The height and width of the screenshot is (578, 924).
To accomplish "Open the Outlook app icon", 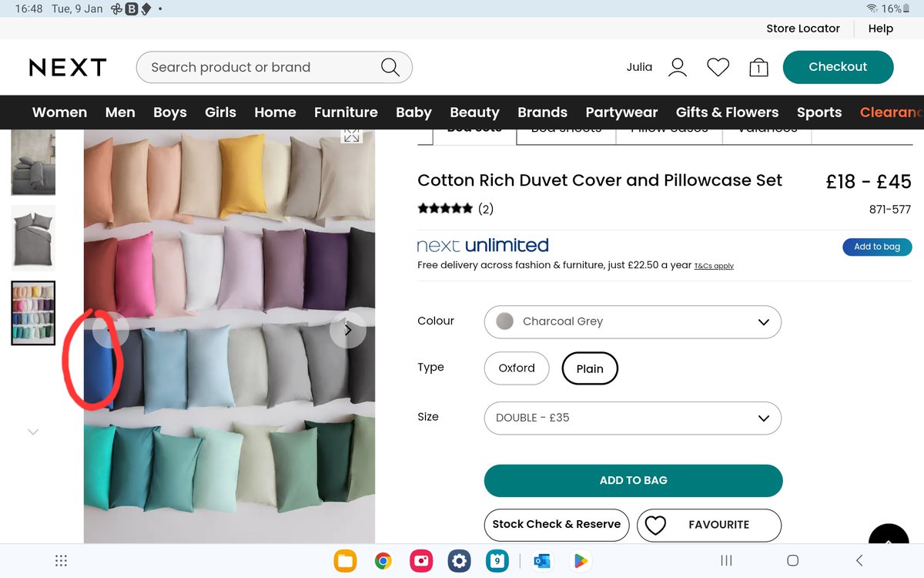I will pos(542,560).
